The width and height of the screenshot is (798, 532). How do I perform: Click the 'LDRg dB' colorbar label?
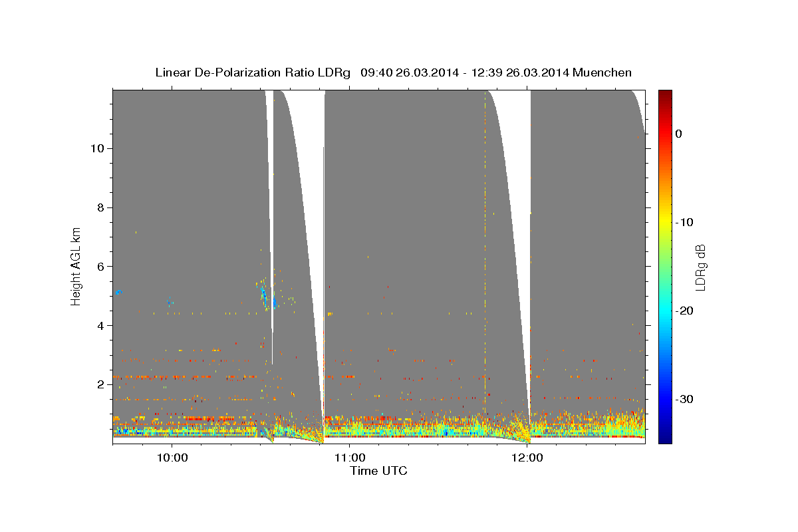point(700,267)
